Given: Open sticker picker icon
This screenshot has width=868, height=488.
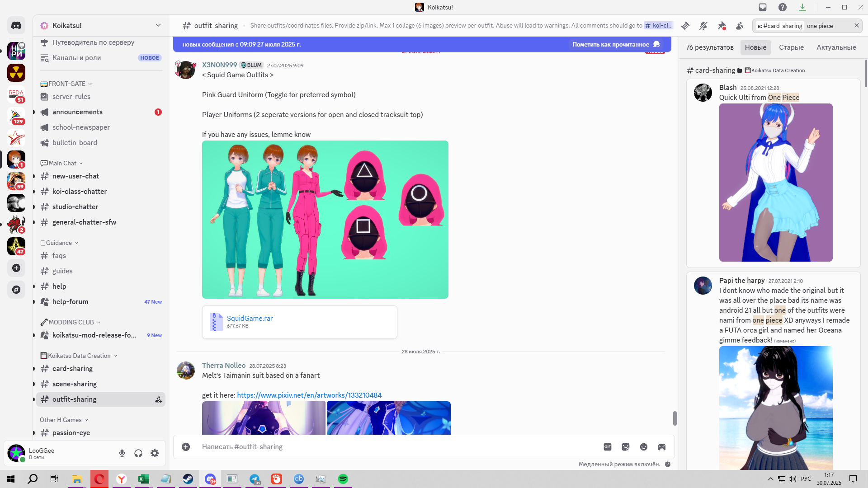Looking at the screenshot, I should 626,447.
